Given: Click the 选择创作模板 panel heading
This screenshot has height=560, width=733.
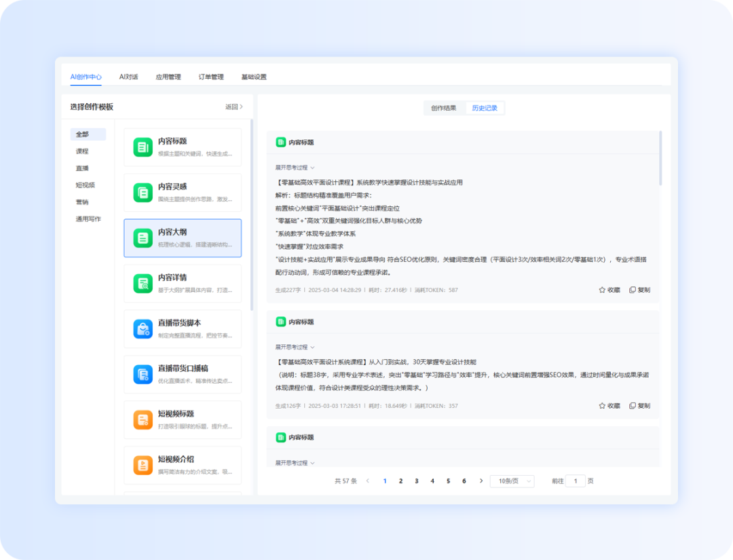Looking at the screenshot, I should [x=92, y=107].
